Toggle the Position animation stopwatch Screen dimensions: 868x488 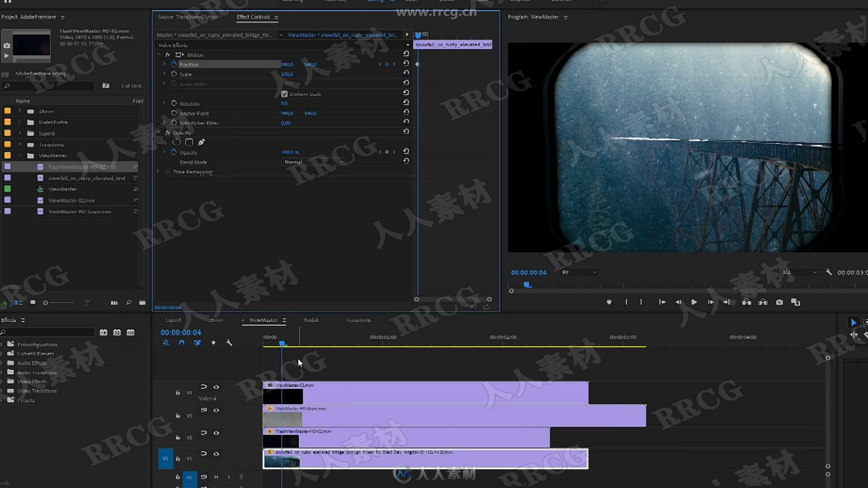174,64
